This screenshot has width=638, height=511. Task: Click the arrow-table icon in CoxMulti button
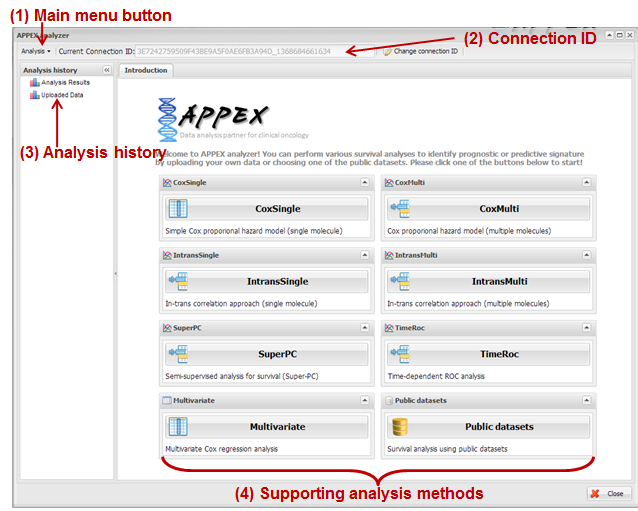click(x=400, y=209)
